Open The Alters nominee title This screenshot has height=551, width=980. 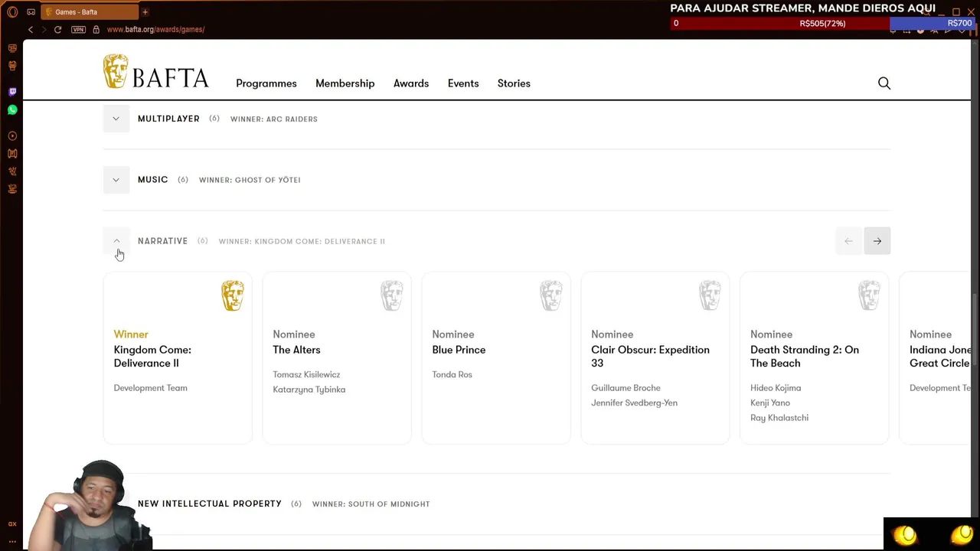tap(296, 350)
